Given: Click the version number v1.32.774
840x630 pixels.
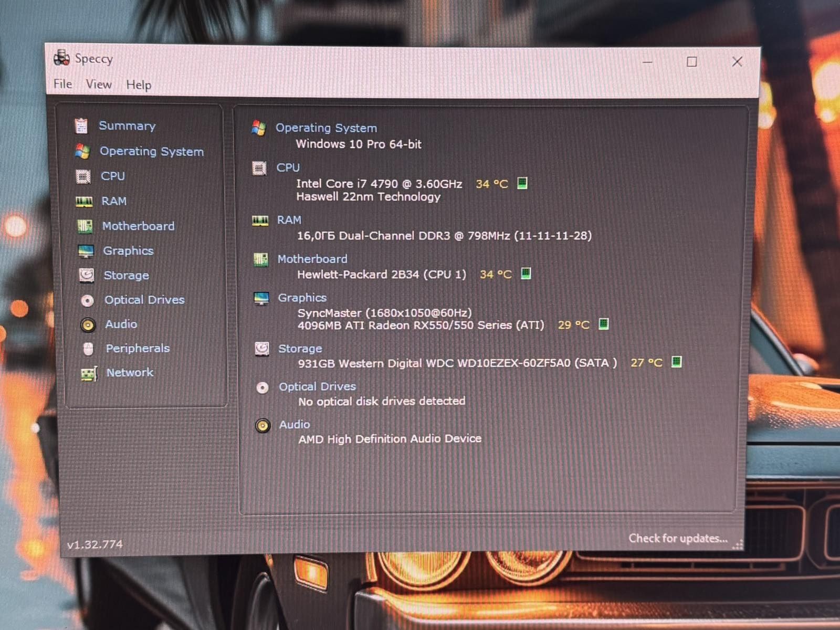Looking at the screenshot, I should (95, 544).
